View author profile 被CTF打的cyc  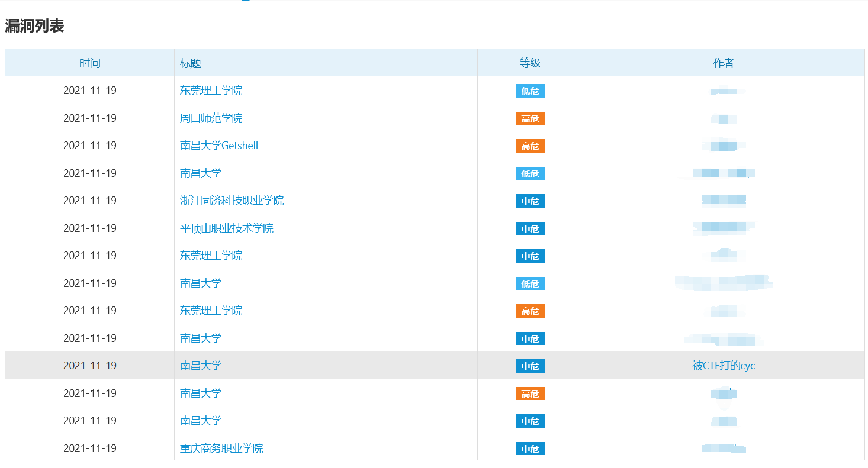(724, 366)
